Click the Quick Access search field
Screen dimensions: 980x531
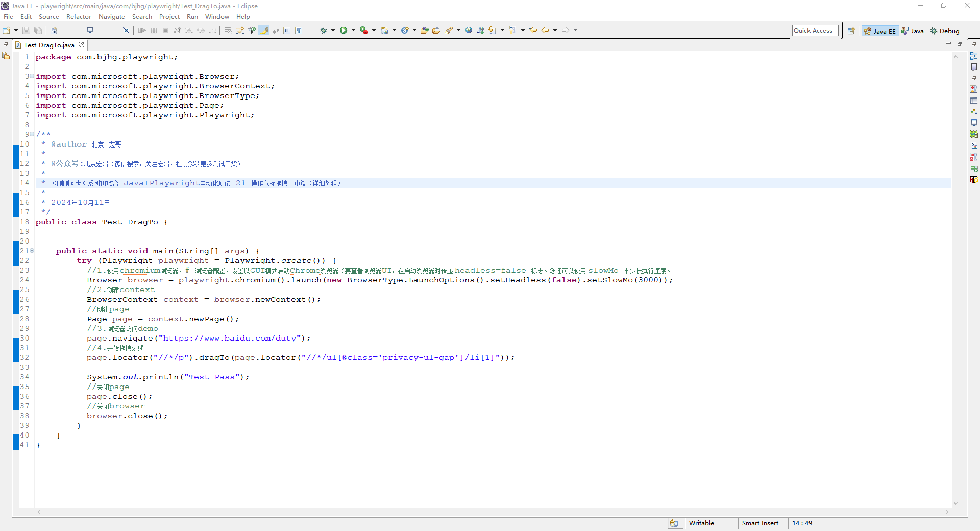pyautogui.click(x=815, y=31)
